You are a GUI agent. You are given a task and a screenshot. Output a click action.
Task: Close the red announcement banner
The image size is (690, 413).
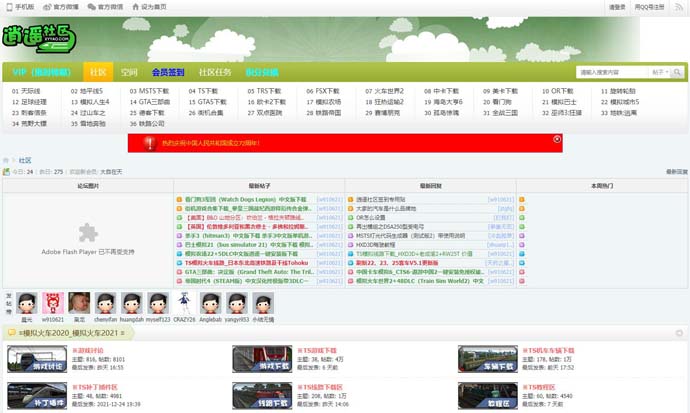point(557,140)
